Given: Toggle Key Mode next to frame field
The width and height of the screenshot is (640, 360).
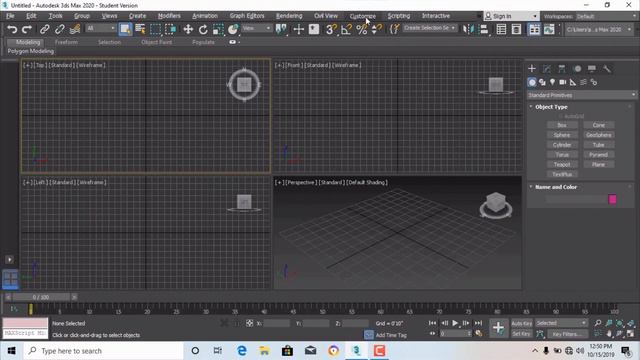Looking at the screenshot, I should 433,333.
